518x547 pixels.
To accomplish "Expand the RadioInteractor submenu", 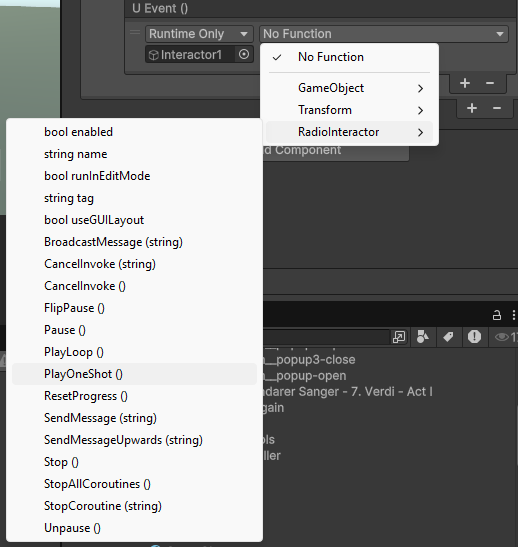I will pos(349,132).
